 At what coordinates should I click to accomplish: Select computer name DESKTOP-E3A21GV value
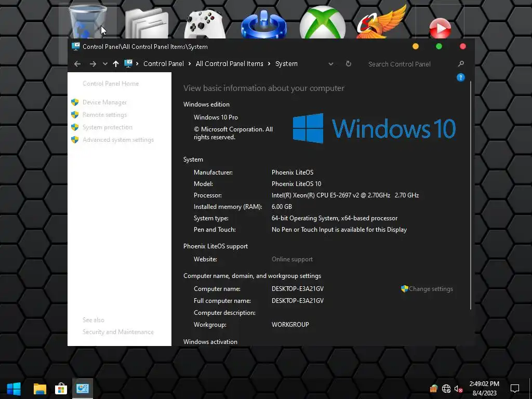pos(298,289)
